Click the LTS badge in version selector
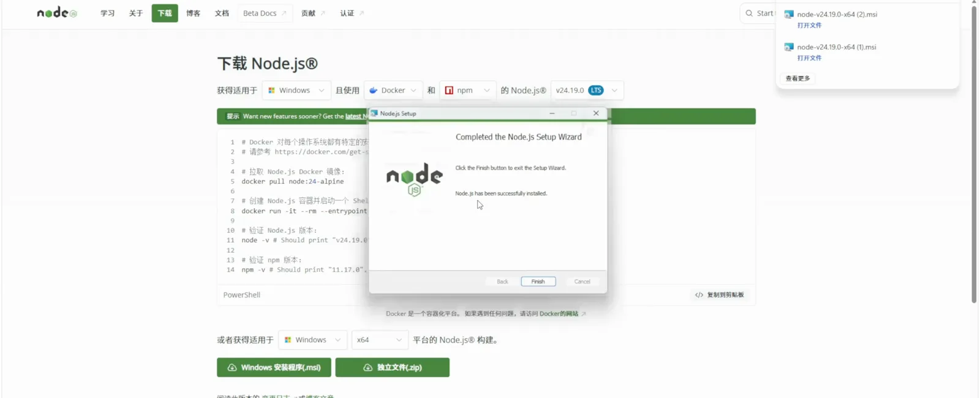 click(x=596, y=90)
